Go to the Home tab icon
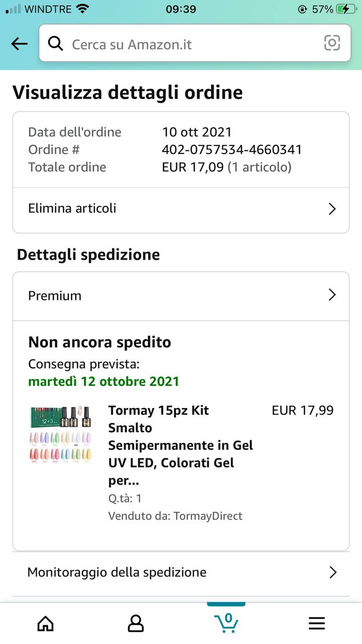Image resolution: width=362 pixels, height=644 pixels. pos(45,624)
